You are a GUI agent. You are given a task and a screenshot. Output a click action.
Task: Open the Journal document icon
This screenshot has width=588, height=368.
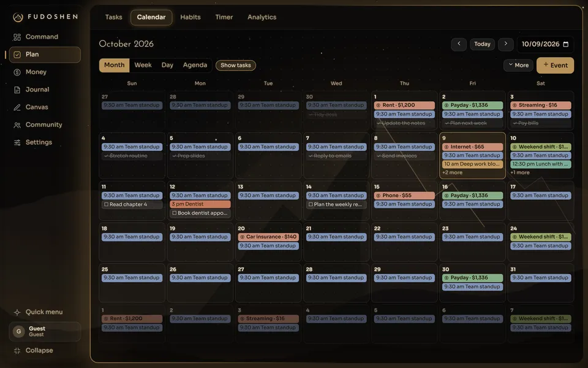click(x=17, y=90)
